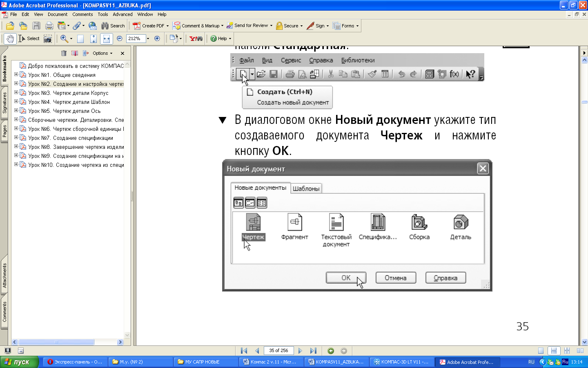Open Search with the binoculars button

113,26
